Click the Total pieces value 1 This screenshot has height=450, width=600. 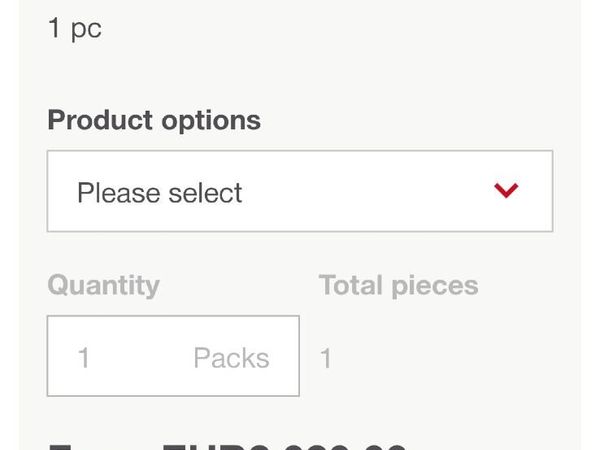(x=326, y=358)
